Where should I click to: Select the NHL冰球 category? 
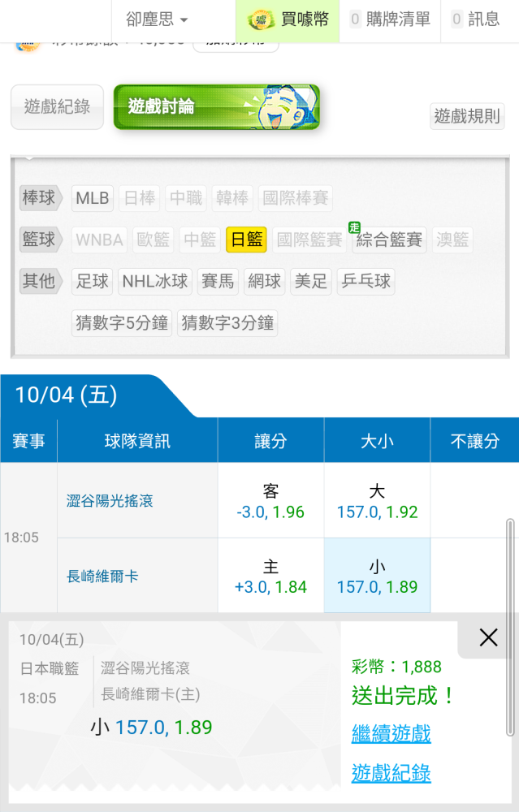click(x=155, y=282)
